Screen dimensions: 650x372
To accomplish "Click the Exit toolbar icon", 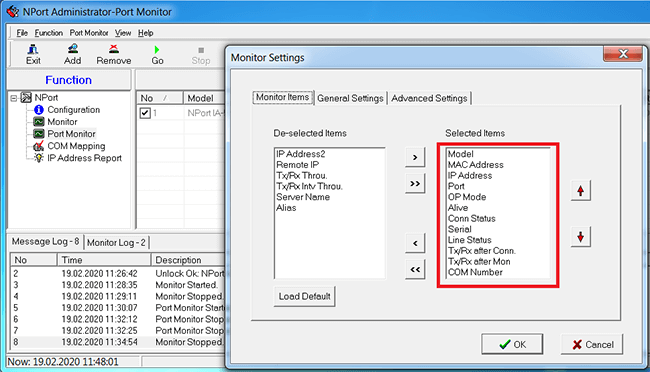I will point(33,54).
